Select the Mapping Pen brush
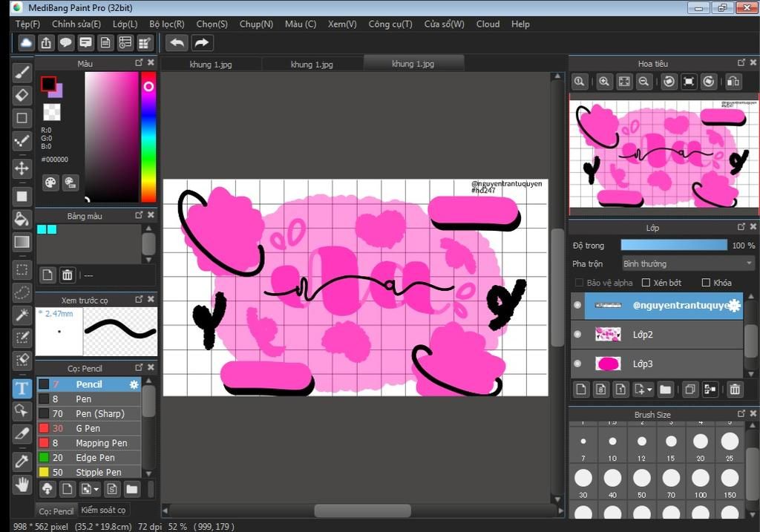 click(x=89, y=443)
